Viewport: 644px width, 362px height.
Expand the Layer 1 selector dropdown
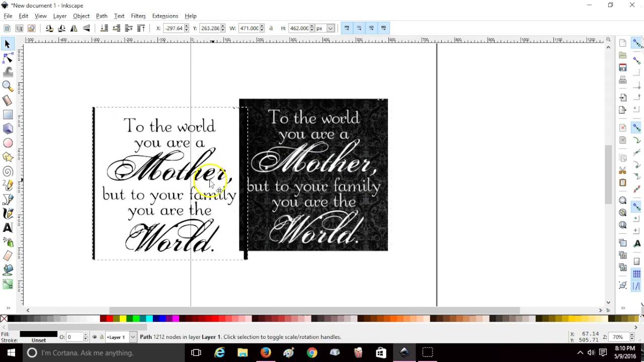pos(133,337)
